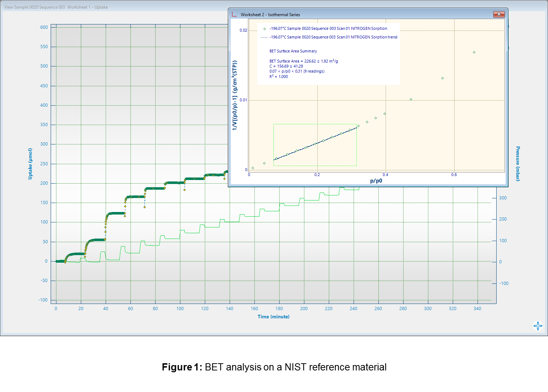Screen dimensions: 548x392
Task: Click the Worksheet 2 graph window icon
Action: pos(234,14)
